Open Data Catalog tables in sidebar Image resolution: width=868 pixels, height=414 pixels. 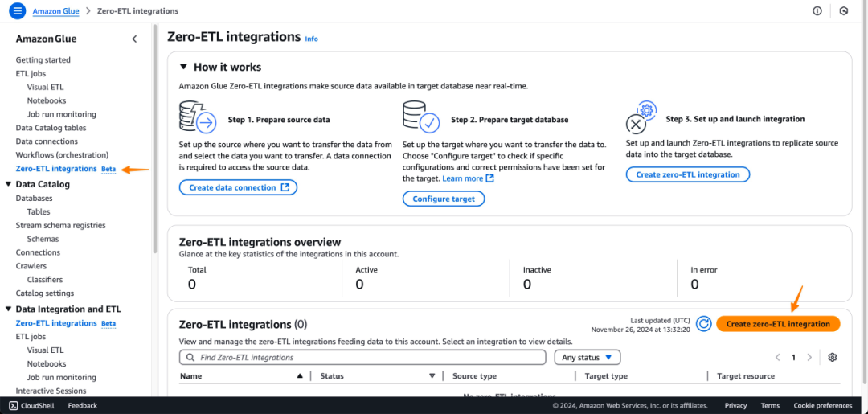pos(51,128)
